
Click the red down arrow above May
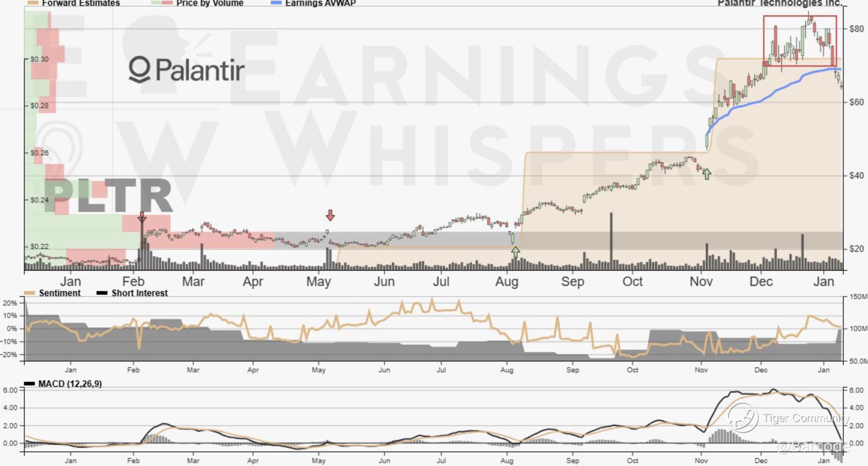tap(330, 215)
